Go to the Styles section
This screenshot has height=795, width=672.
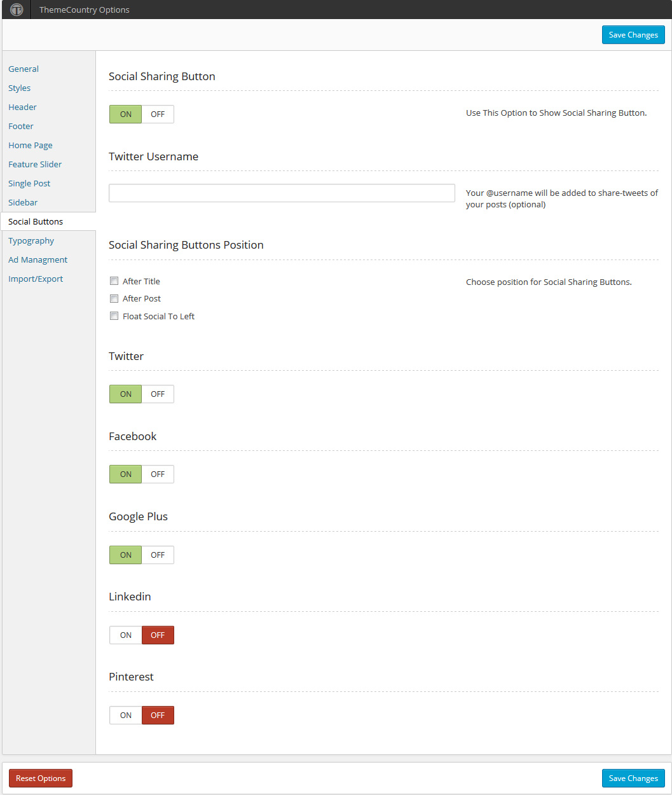pyautogui.click(x=20, y=88)
